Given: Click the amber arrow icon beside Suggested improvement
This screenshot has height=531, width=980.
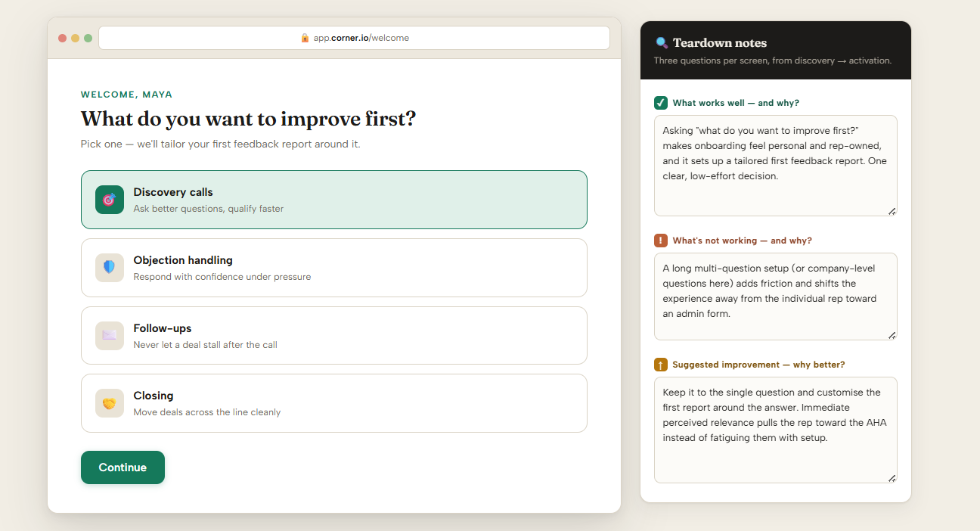Looking at the screenshot, I should [x=661, y=365].
